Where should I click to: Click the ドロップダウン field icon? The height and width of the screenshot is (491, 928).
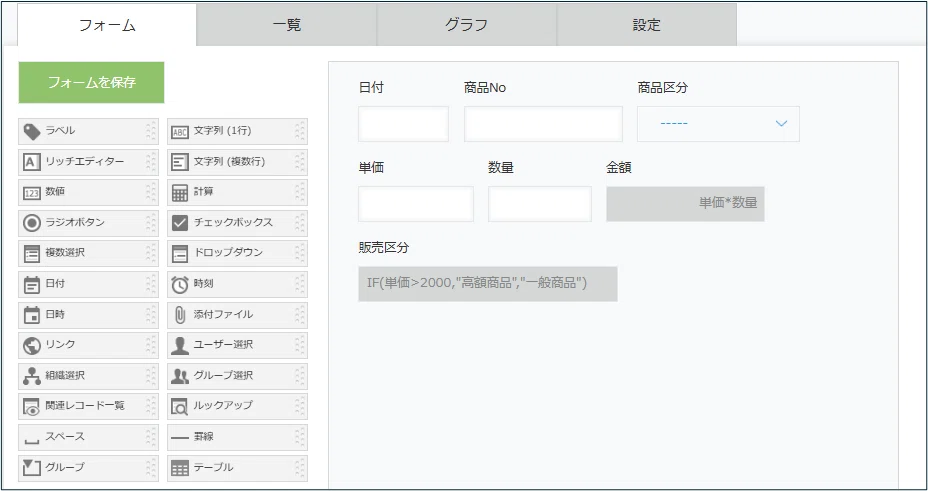180,254
